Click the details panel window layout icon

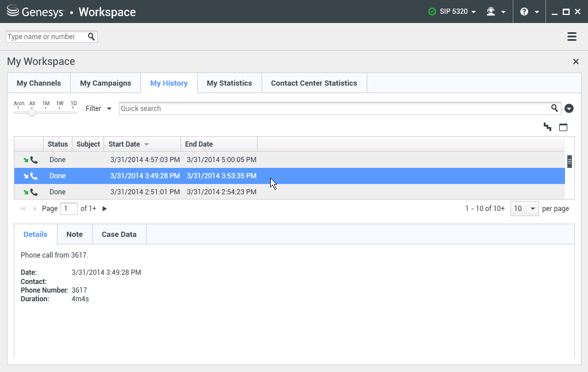[x=563, y=127]
